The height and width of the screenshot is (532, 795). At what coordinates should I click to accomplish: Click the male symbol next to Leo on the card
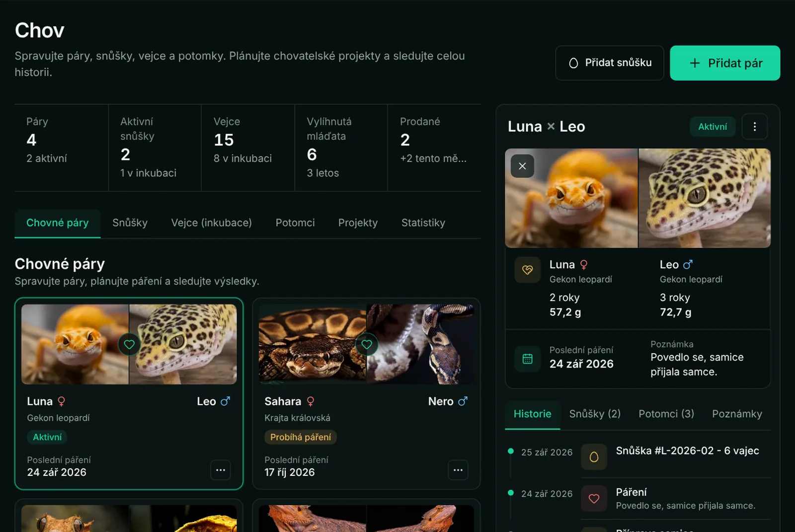[225, 401]
